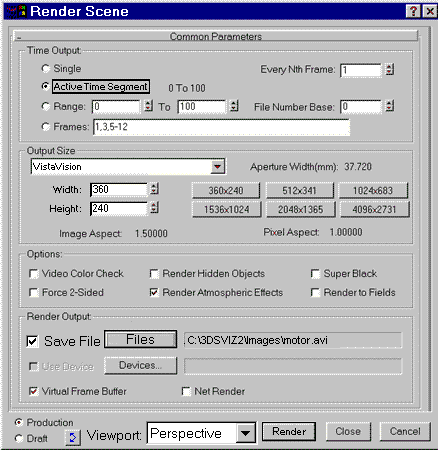Click the help question mark icon

[x=413, y=11]
